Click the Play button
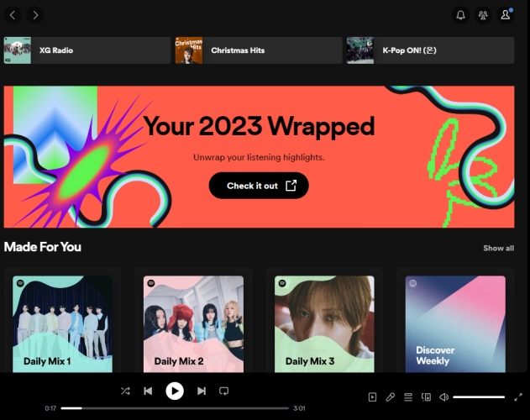The image size is (530, 420). tap(175, 391)
